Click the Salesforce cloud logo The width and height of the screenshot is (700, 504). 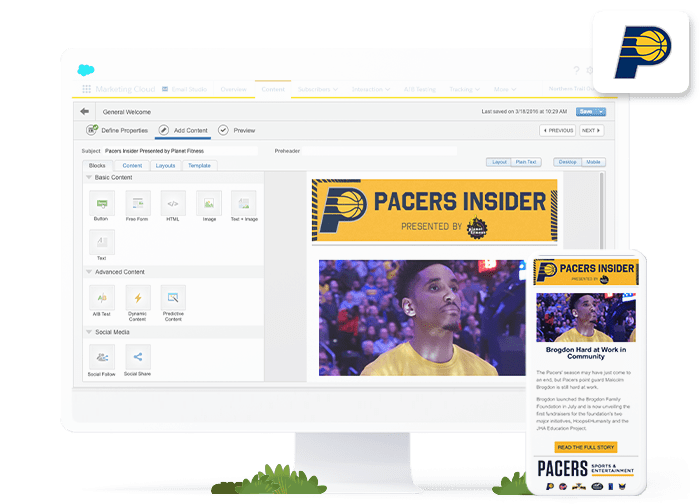(86, 70)
